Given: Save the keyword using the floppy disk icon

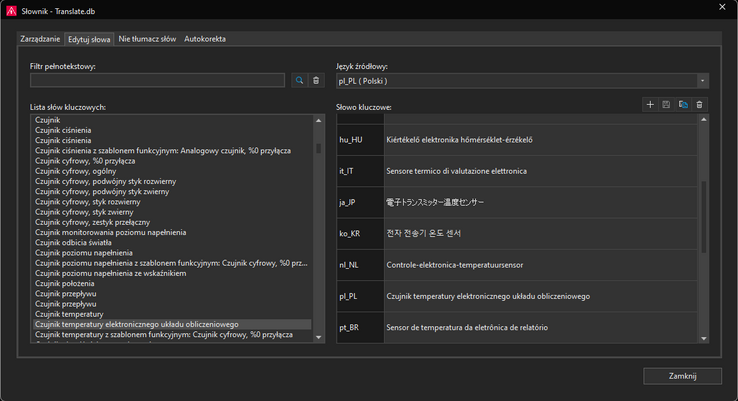Looking at the screenshot, I should (666, 104).
